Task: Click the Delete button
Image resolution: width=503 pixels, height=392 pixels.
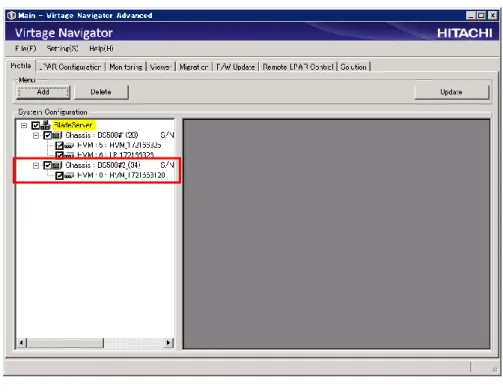Action: tap(101, 92)
